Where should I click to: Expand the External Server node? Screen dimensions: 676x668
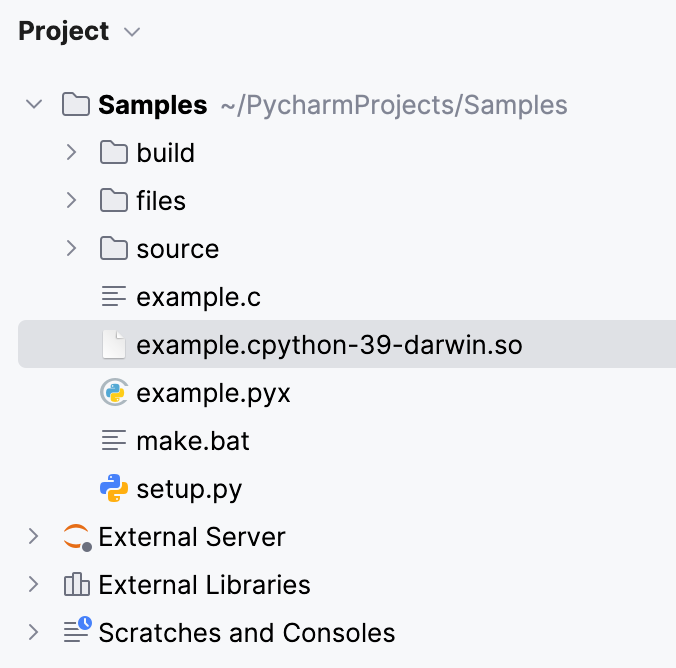click(x=34, y=537)
